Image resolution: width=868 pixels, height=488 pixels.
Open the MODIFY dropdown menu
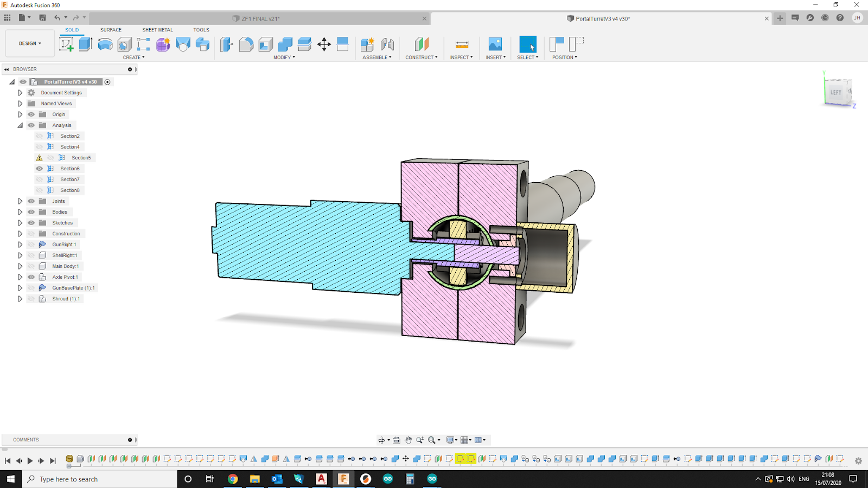coord(284,57)
